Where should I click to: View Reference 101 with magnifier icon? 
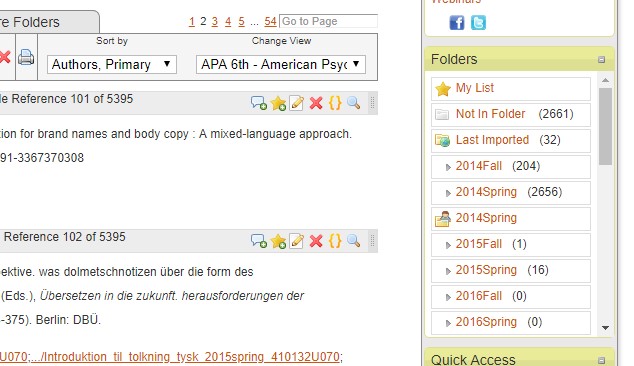point(353,103)
